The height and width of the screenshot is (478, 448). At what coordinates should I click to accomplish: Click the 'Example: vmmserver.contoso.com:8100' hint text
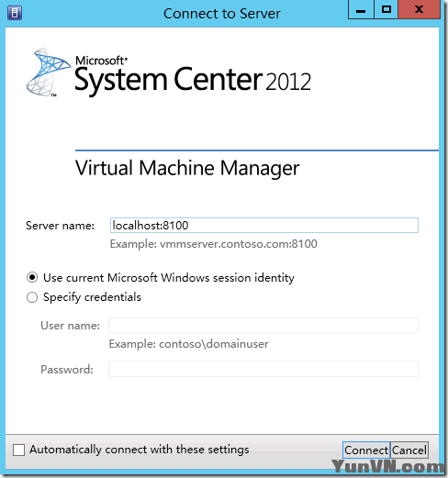tap(214, 244)
